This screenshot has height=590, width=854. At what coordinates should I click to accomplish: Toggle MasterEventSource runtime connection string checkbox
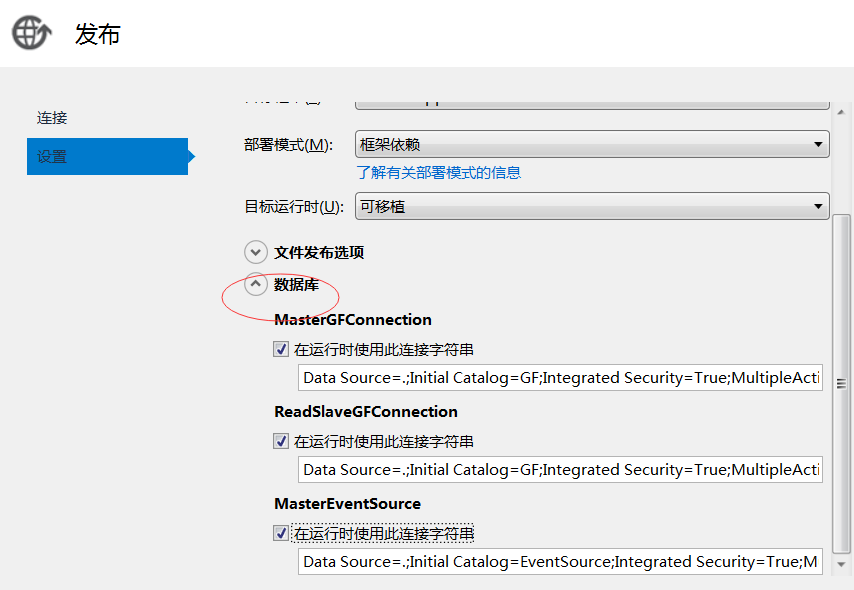[x=281, y=534]
